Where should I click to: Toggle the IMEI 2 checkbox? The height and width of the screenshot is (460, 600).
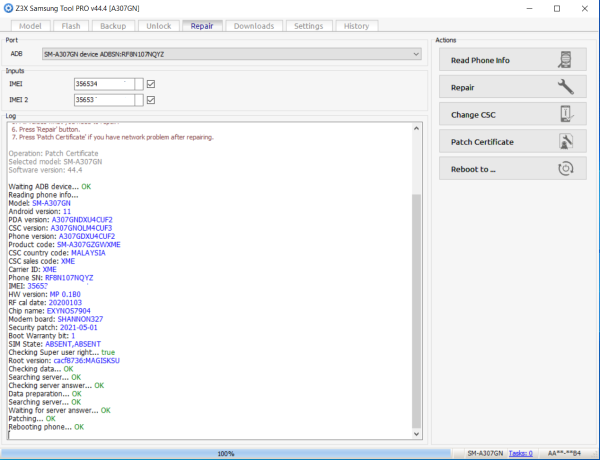[x=151, y=100]
